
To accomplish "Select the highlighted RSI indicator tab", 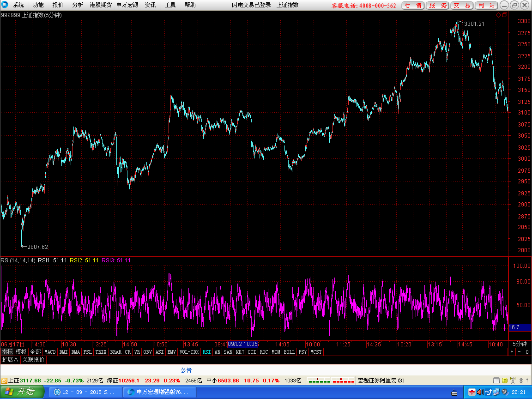I will point(206,352).
